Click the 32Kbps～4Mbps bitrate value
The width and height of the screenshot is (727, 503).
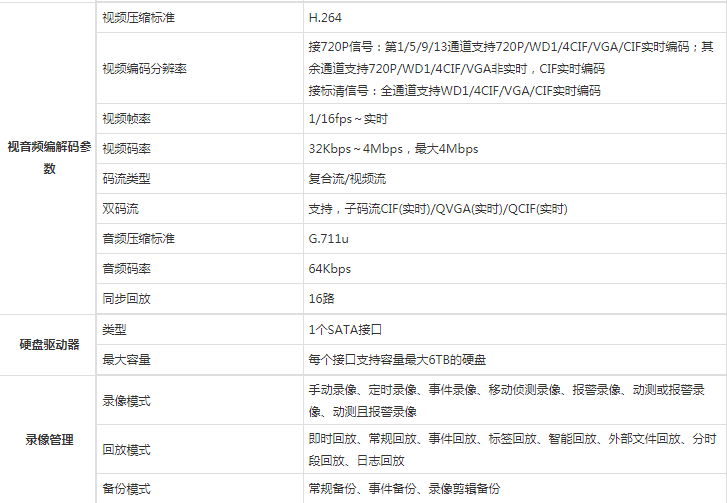tap(393, 149)
